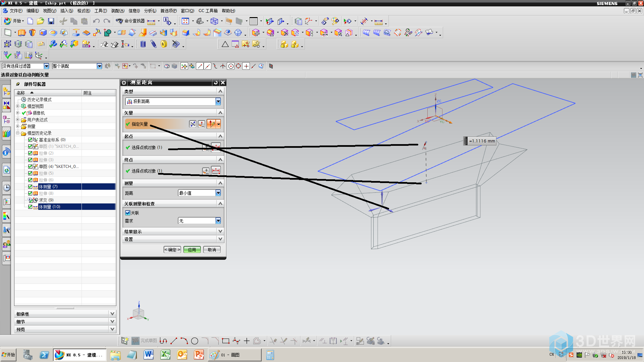Image resolution: width=644 pixels, height=362 pixels.
Task: Create a new file with the New icon
Action: coord(30,21)
